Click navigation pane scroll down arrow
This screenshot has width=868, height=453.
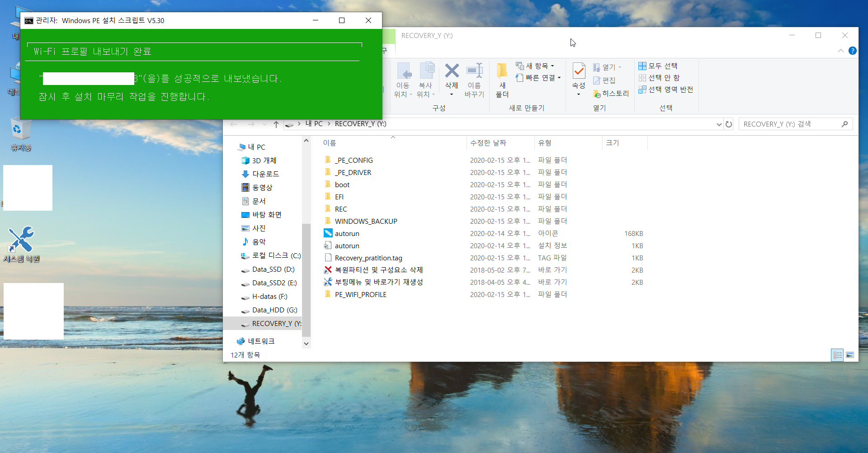(306, 344)
